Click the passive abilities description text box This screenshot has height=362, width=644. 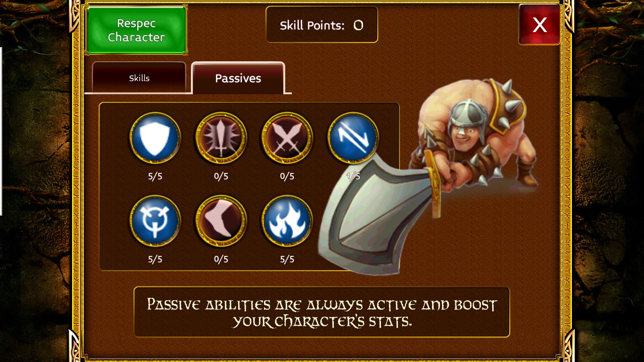tap(322, 312)
